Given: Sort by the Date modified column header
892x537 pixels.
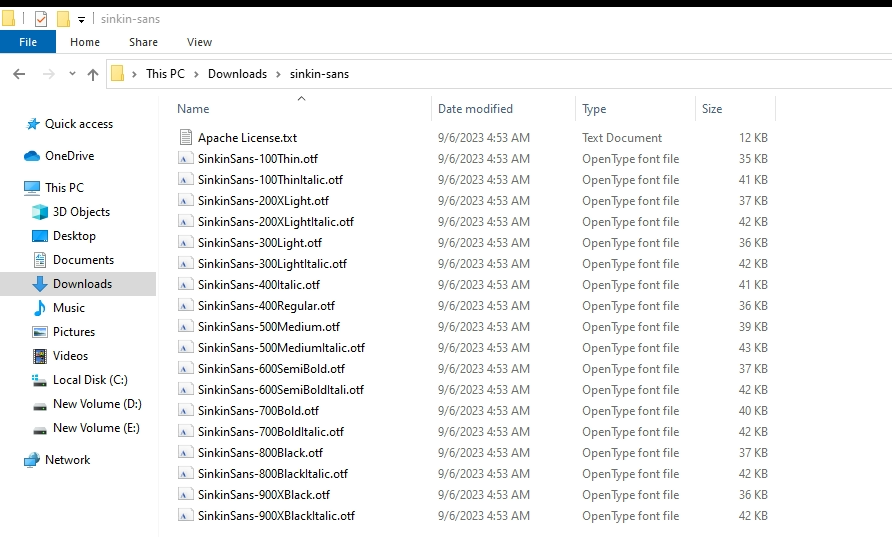Looking at the screenshot, I should click(475, 109).
